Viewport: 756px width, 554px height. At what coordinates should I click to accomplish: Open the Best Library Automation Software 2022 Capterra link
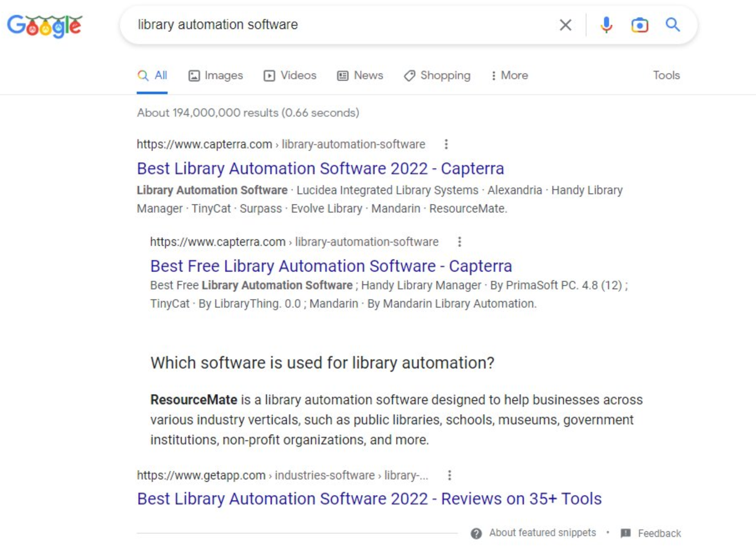coord(320,168)
